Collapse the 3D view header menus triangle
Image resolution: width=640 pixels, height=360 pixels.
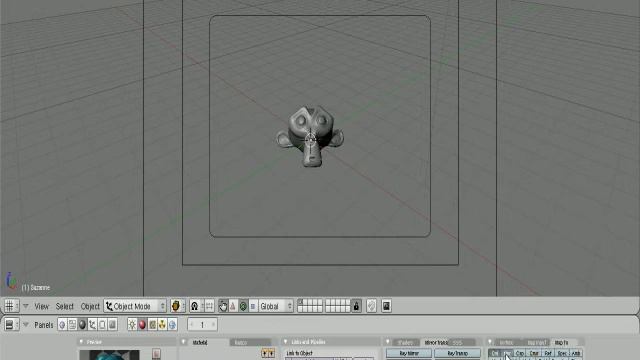[x=26, y=306]
